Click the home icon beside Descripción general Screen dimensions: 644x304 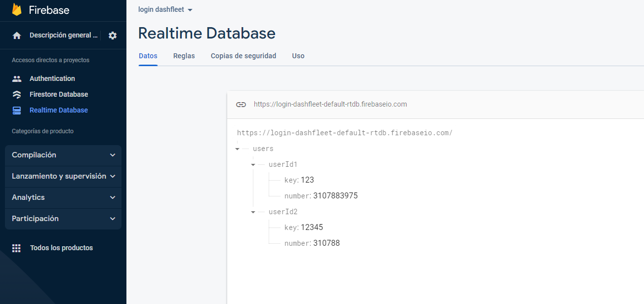17,36
